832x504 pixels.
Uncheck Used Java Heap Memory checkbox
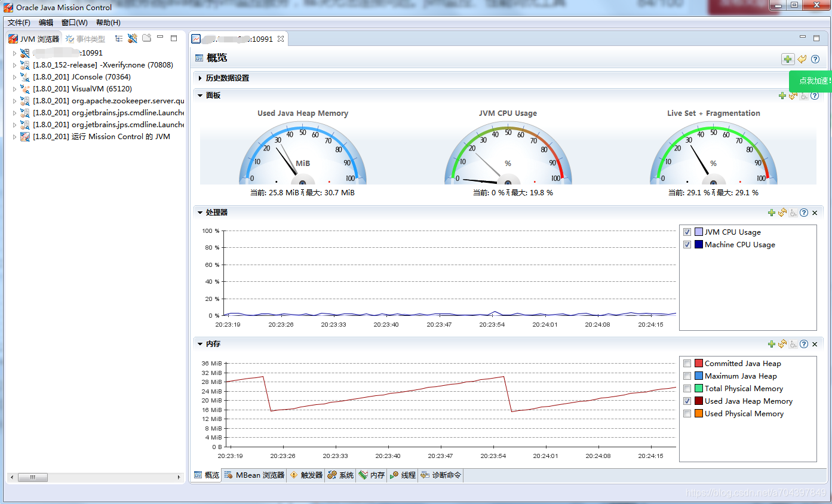tap(687, 401)
